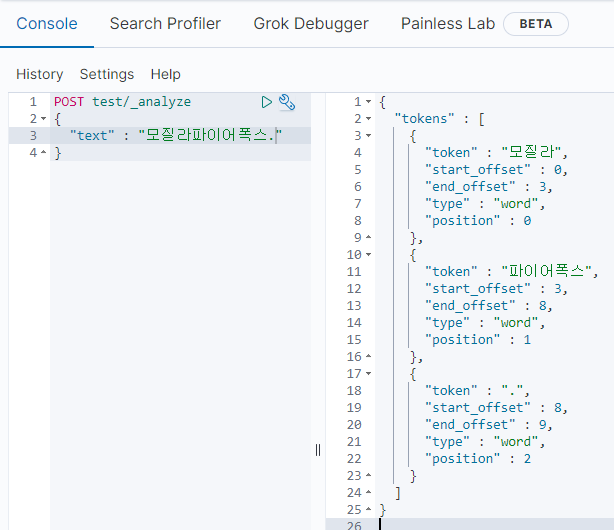Fold the second token object on response line 10
614x530 pixels.
[369, 255]
